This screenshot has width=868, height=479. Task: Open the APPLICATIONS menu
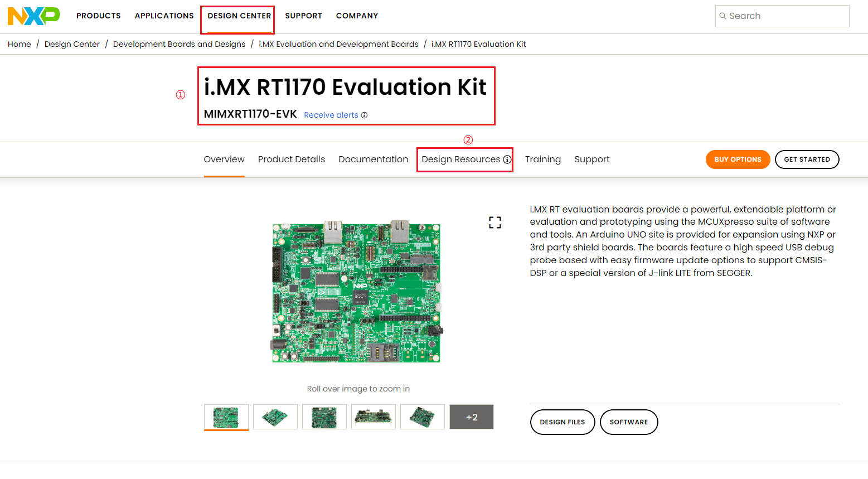point(164,16)
